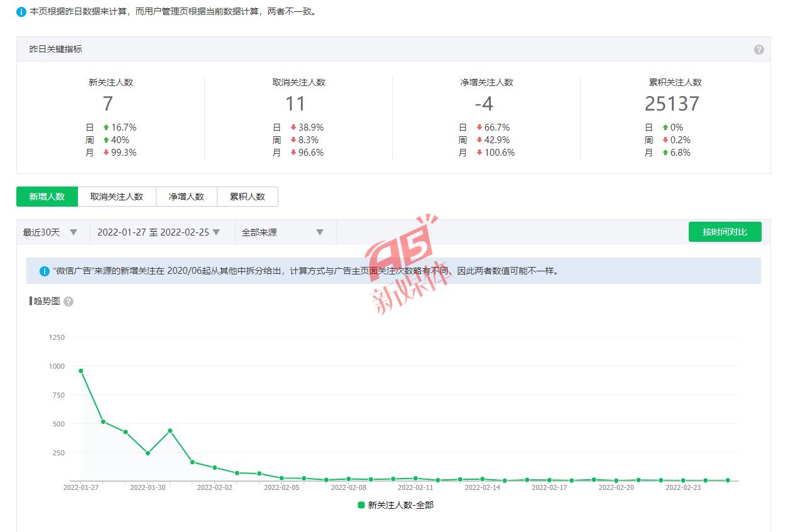Screen dimensions: 805x532
Task: Toggle the 新关注人数-全部 legend series
Action: (x=395, y=505)
